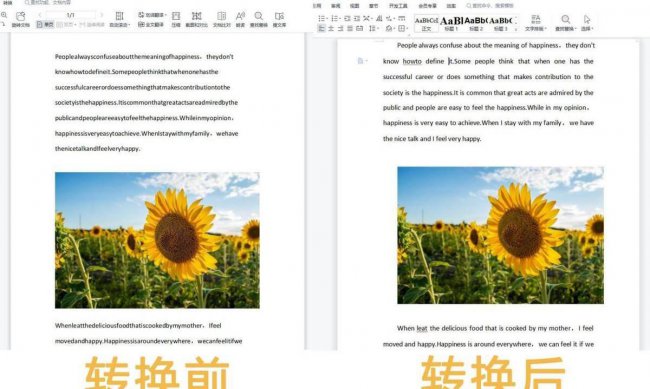Toggle center alignment in the right window
The height and width of the screenshot is (389, 650).
(x=331, y=28)
